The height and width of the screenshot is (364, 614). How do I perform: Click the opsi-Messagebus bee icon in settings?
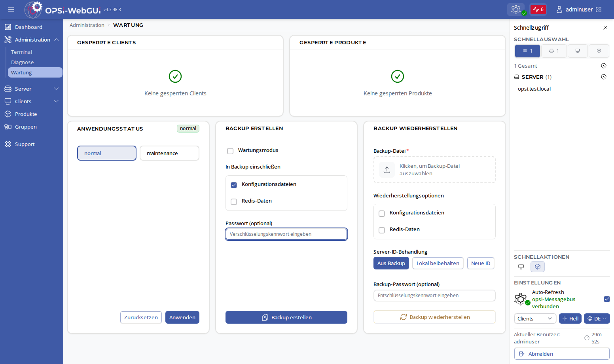[521, 299]
